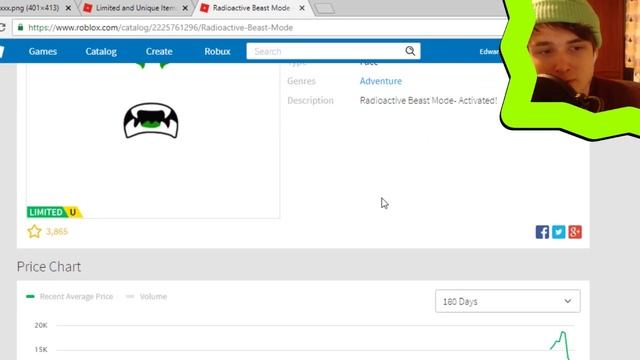Click the Genres label
This screenshot has width=640, height=360.
301,81
